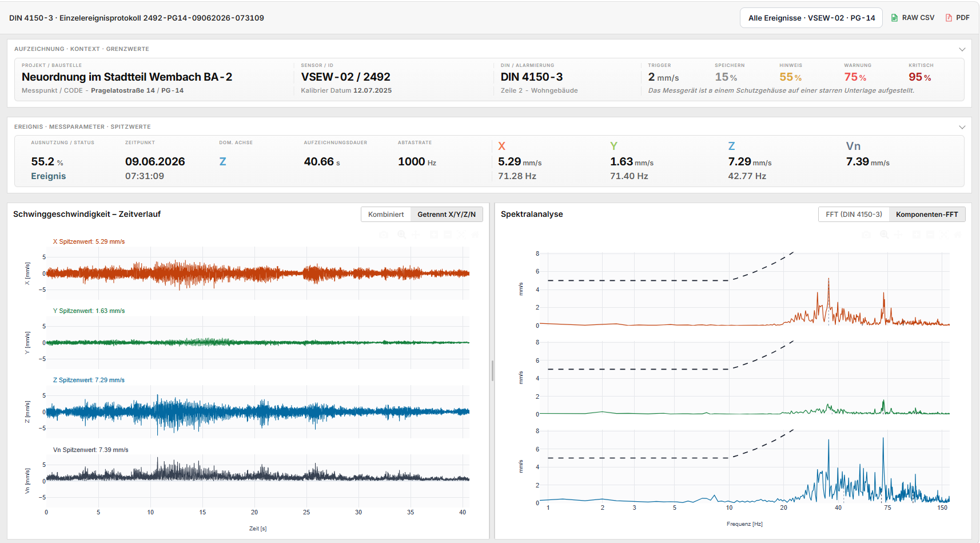Click the splitter handle between chart panels
The height and width of the screenshot is (543, 980).
coord(492,371)
